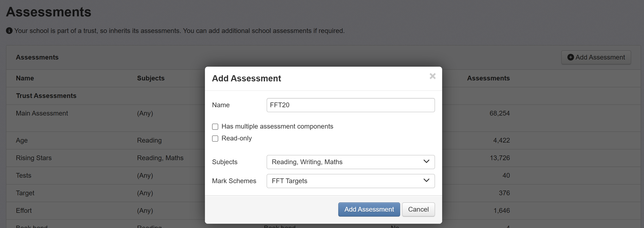Click the Name field containing FFT20

[x=351, y=105]
